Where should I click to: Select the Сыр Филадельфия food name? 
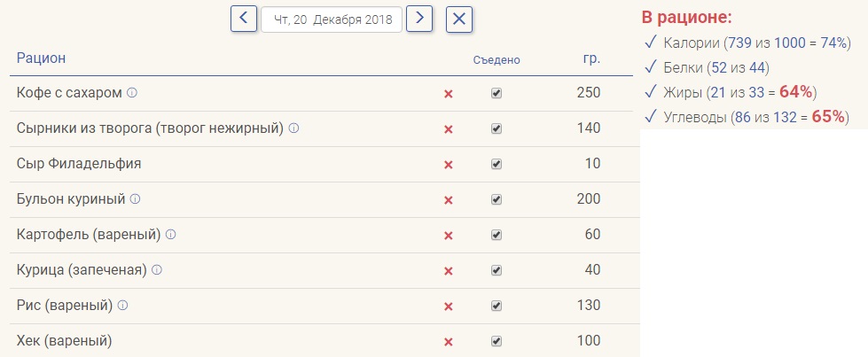(79, 164)
